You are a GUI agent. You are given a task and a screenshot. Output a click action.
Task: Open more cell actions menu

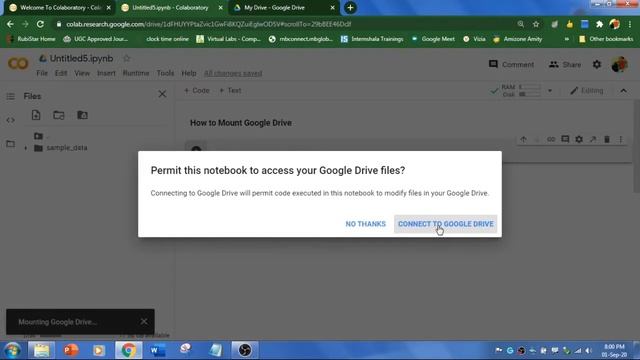(621, 140)
